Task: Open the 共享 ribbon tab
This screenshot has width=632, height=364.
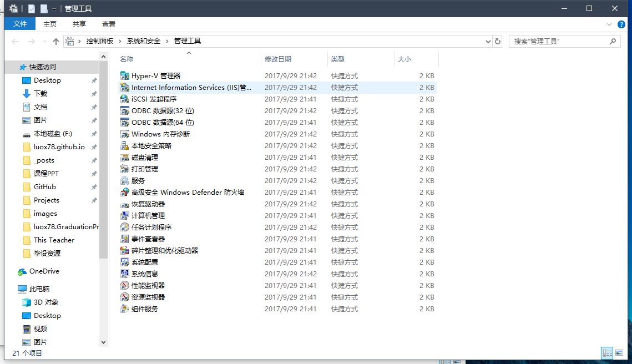Action: pyautogui.click(x=79, y=24)
